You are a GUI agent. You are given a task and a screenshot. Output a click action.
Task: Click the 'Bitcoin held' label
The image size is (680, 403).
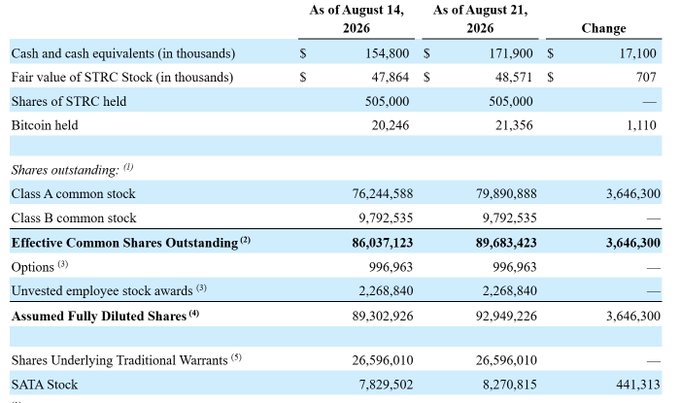pos(45,125)
